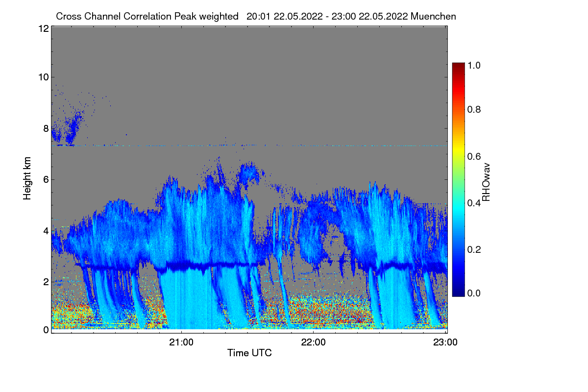Click the colorbar value '1.0'
The width and height of the screenshot is (588, 392).
click(x=474, y=64)
